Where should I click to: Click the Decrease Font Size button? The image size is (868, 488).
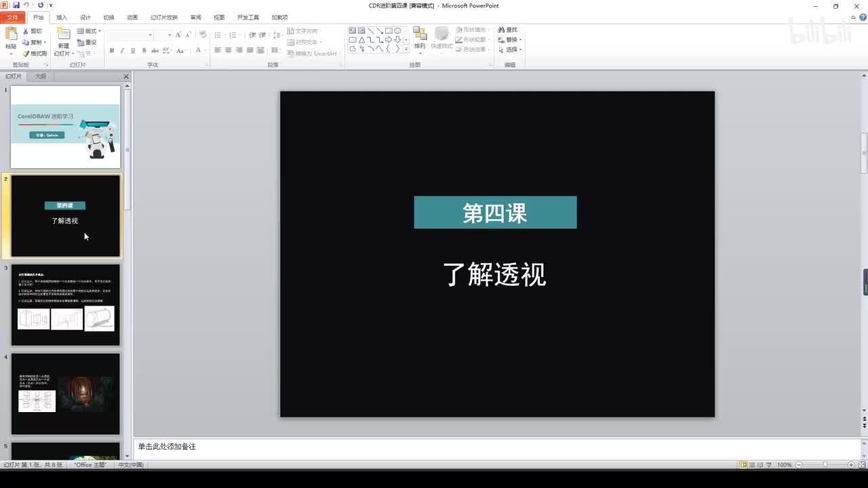tap(187, 35)
